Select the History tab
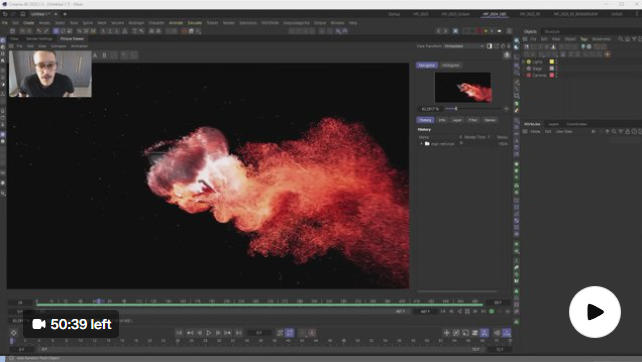642x362 pixels. 425,120
